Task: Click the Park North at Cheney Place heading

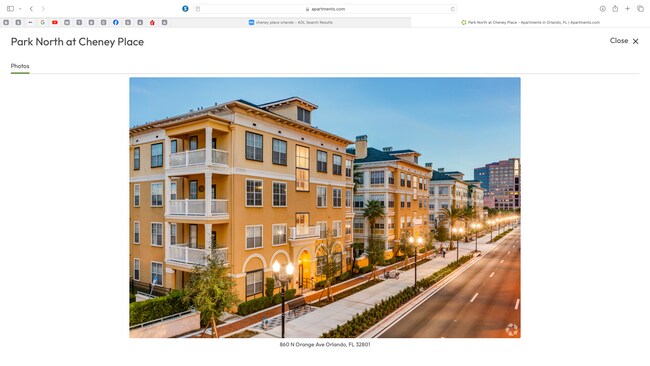Action: 77,42
